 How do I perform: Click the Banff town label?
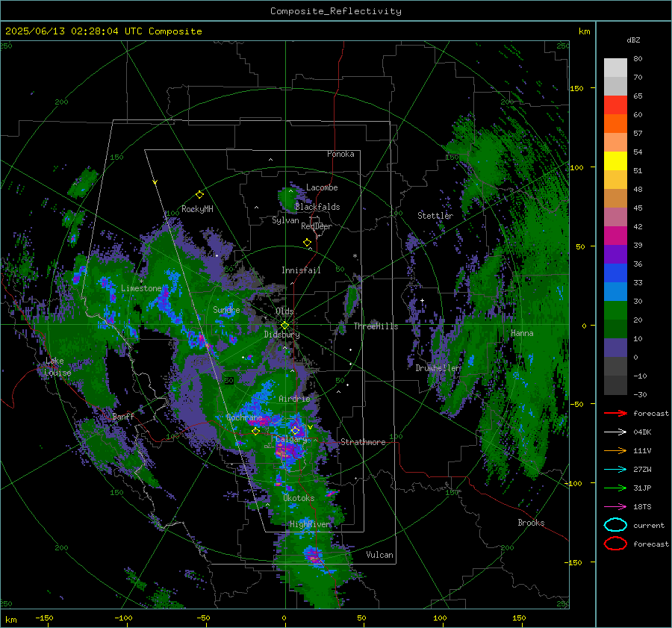pos(123,416)
